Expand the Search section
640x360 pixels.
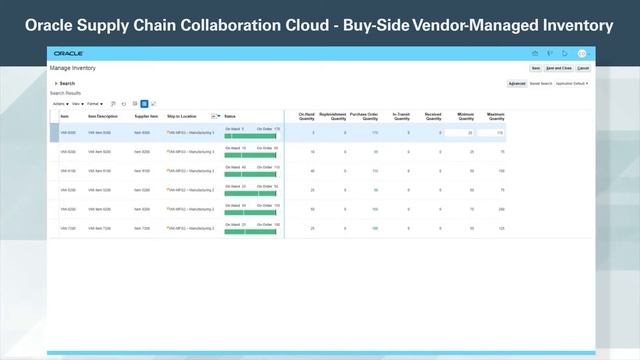(56, 84)
